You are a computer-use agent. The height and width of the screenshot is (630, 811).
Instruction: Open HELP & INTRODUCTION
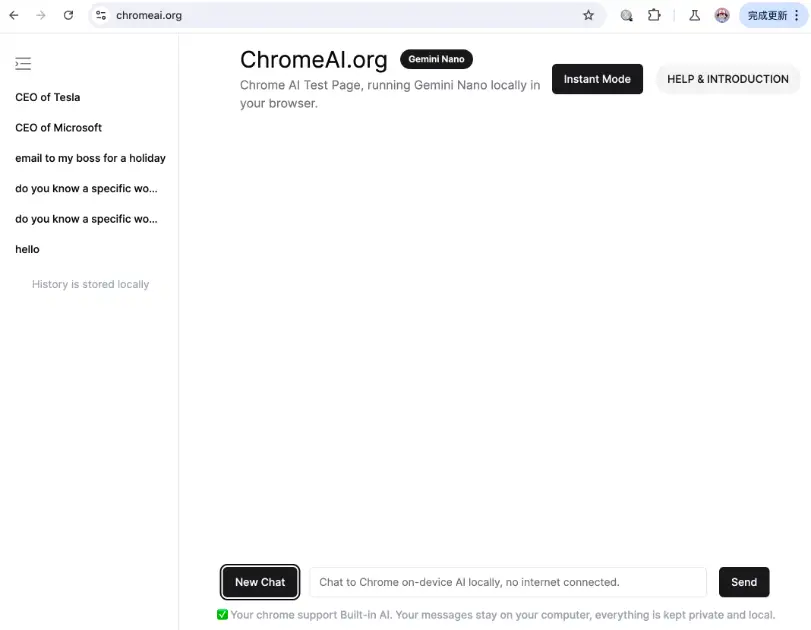point(727,79)
